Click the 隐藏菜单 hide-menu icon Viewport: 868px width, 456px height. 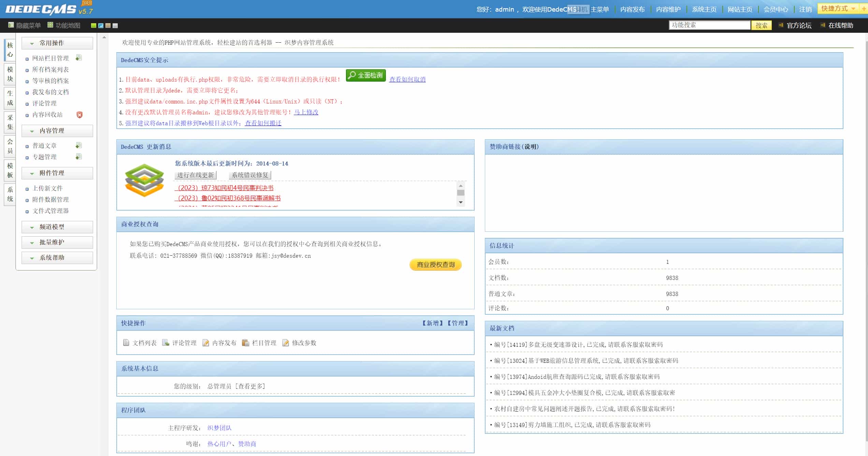click(11, 25)
